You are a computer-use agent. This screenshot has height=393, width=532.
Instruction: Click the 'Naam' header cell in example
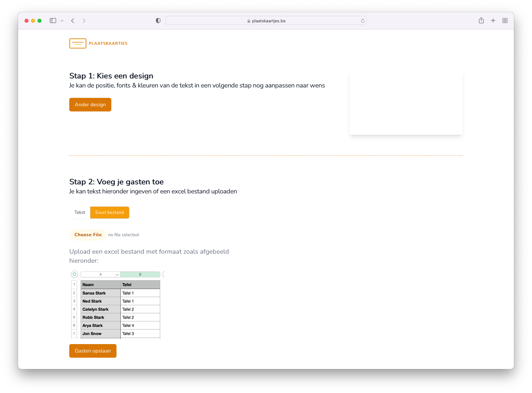coord(101,284)
